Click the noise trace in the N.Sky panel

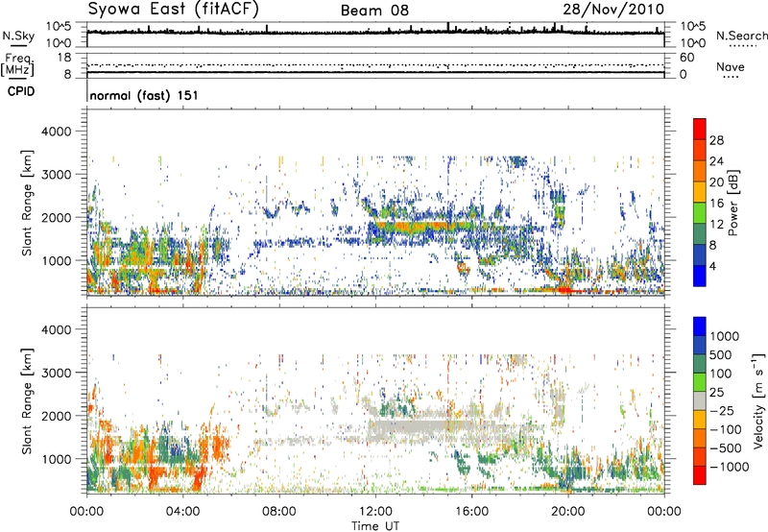tap(375, 33)
